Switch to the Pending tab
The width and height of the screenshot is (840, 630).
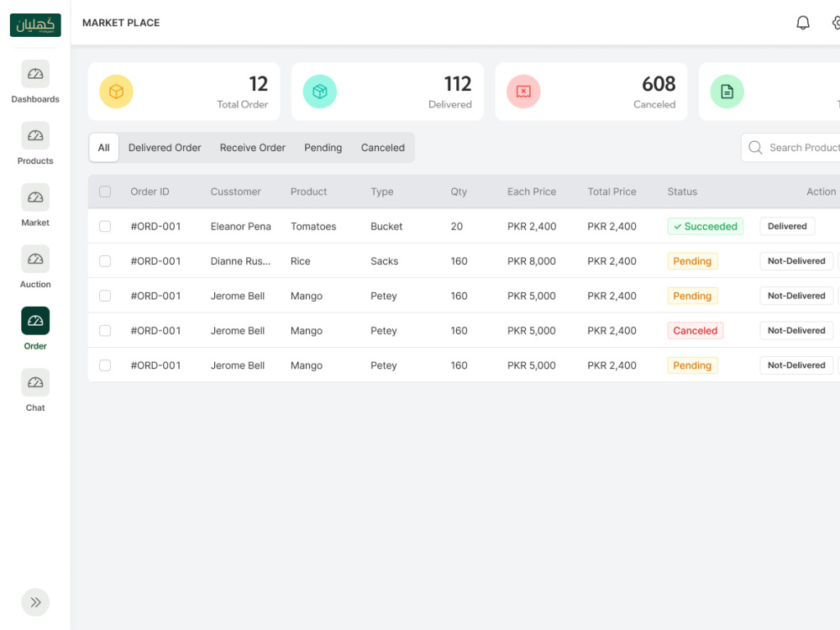click(x=323, y=147)
